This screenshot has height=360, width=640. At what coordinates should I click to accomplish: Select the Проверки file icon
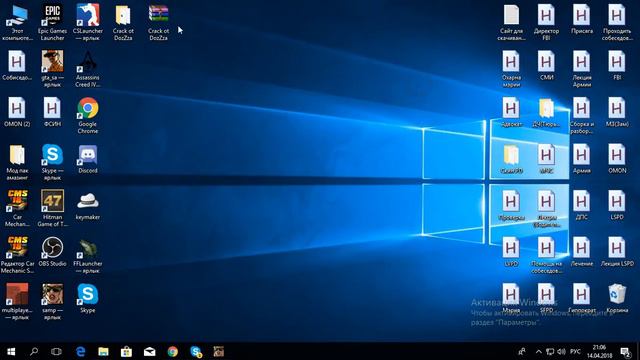(511, 205)
